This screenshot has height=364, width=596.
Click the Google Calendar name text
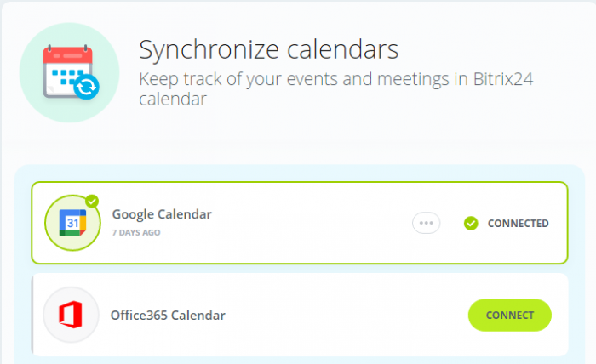click(162, 214)
